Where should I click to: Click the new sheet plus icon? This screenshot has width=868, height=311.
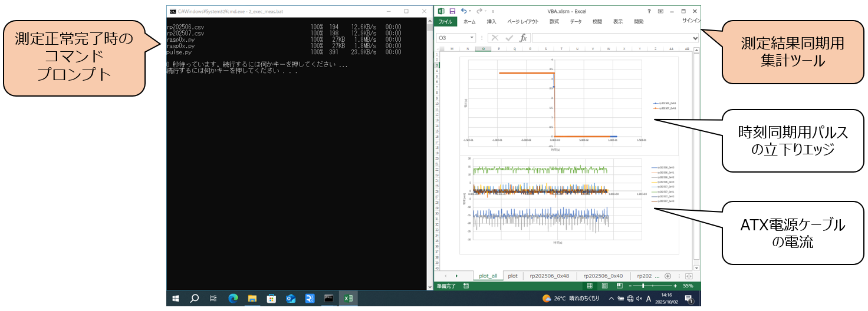[x=668, y=276]
